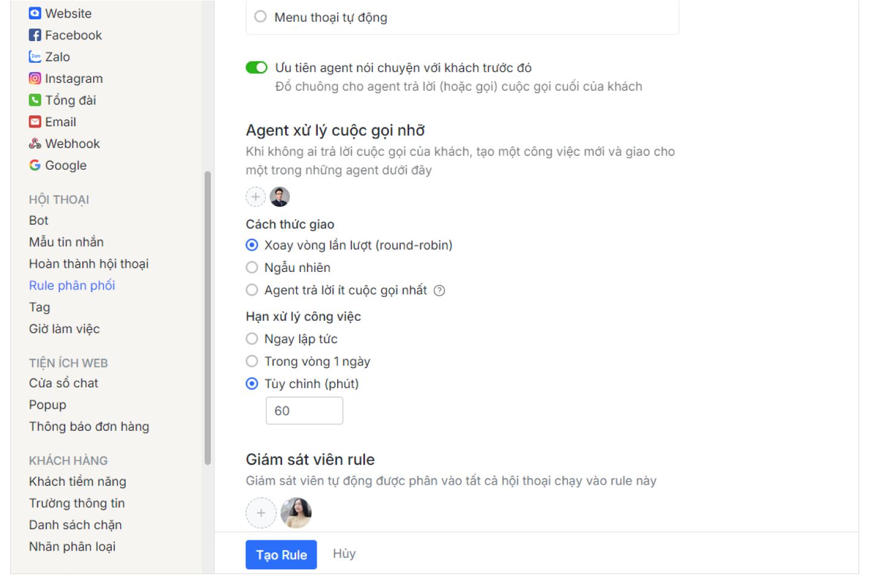Click help icon next to least-calls option
870x588 pixels.
tap(440, 291)
